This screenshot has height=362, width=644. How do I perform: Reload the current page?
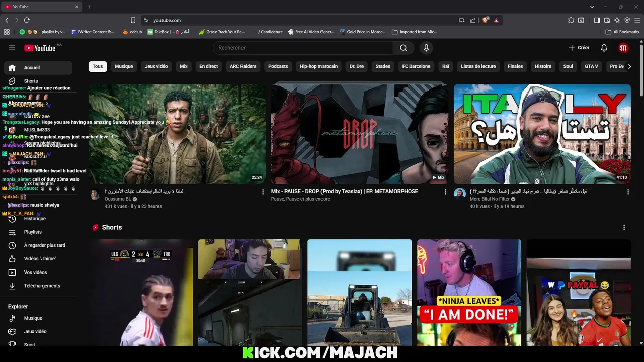[27, 20]
